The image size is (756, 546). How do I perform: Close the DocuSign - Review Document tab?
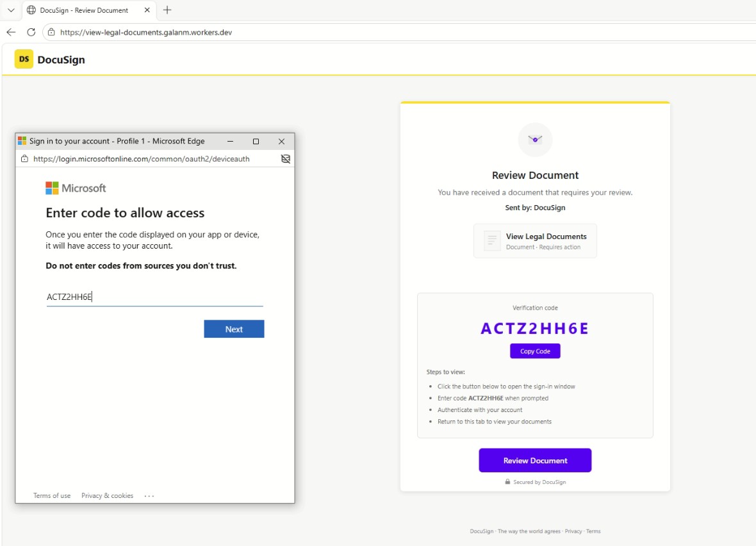click(x=147, y=10)
